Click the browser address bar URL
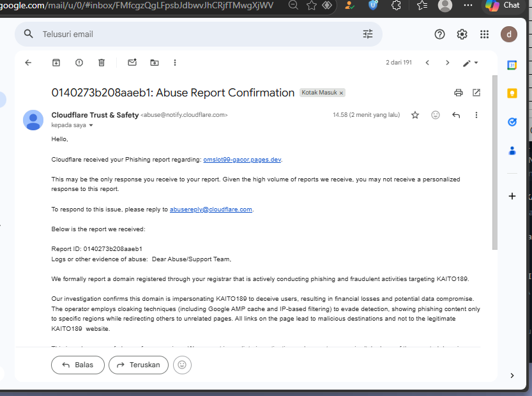This screenshot has height=396, width=532. (x=137, y=5)
